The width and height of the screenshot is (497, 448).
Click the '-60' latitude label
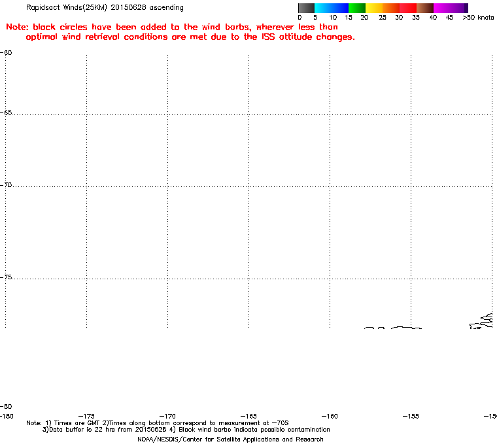pos(6,52)
